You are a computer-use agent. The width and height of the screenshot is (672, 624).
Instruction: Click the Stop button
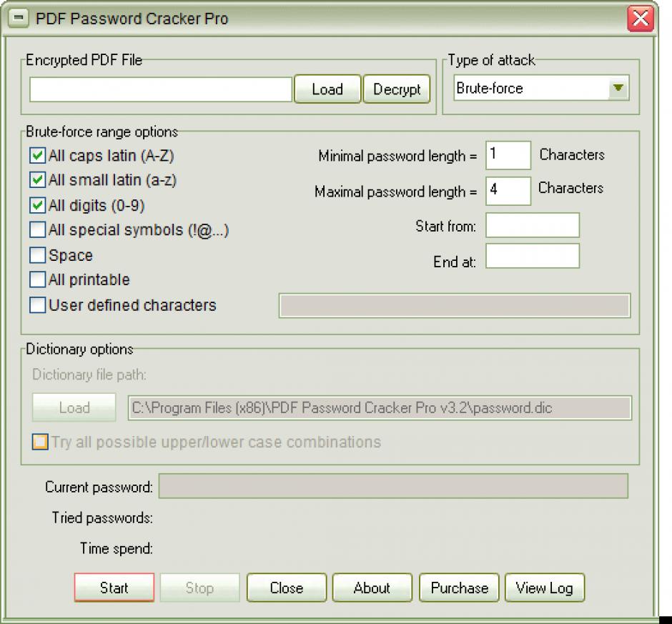(x=199, y=588)
